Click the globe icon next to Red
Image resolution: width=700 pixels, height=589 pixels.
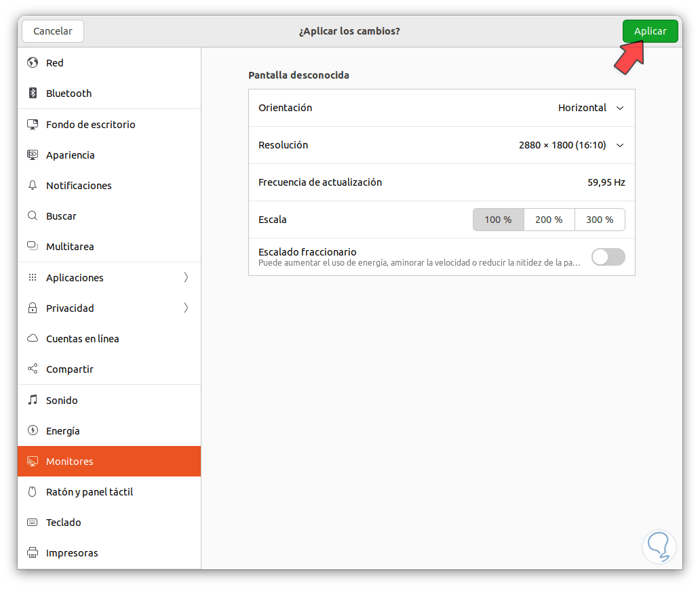pos(32,63)
